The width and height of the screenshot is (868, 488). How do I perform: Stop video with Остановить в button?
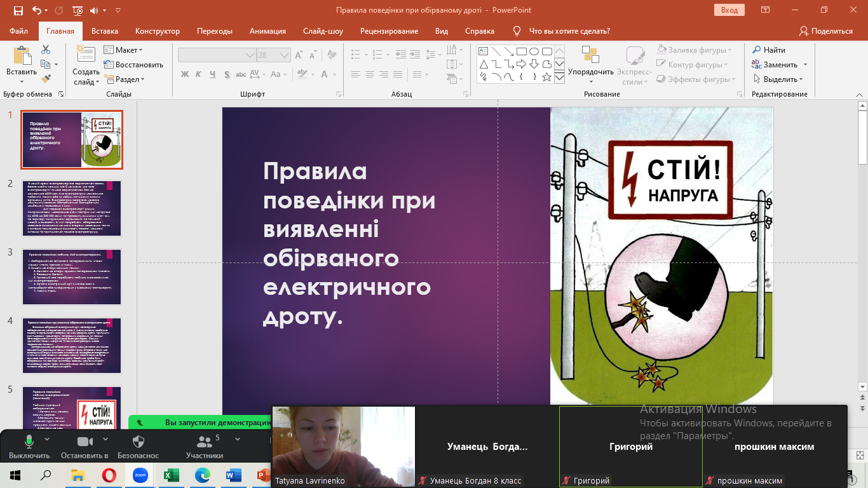coord(85,447)
